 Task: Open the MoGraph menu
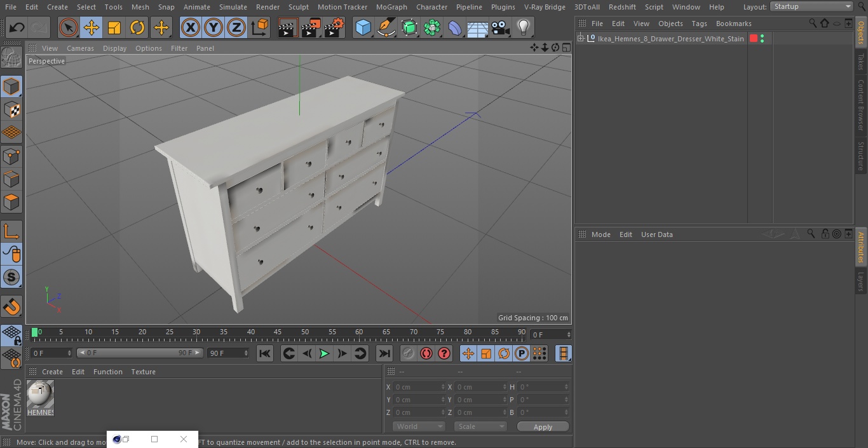(391, 7)
